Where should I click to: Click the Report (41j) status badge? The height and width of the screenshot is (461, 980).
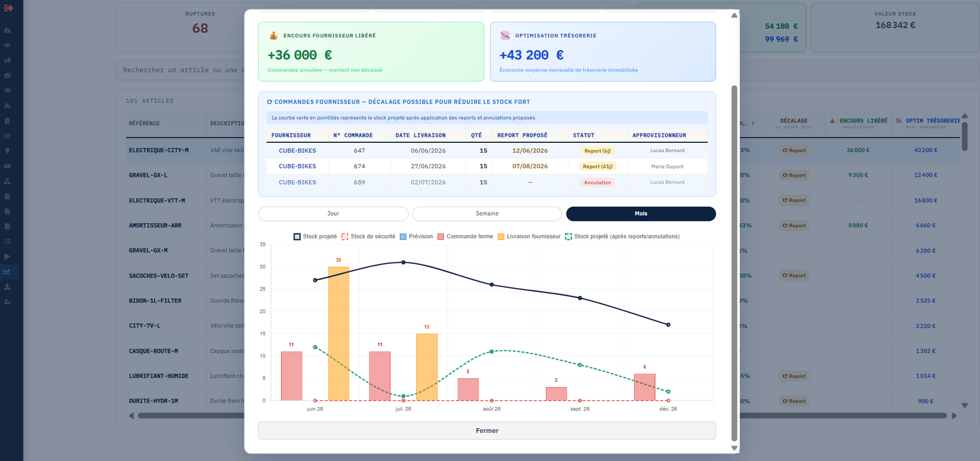pyautogui.click(x=597, y=167)
